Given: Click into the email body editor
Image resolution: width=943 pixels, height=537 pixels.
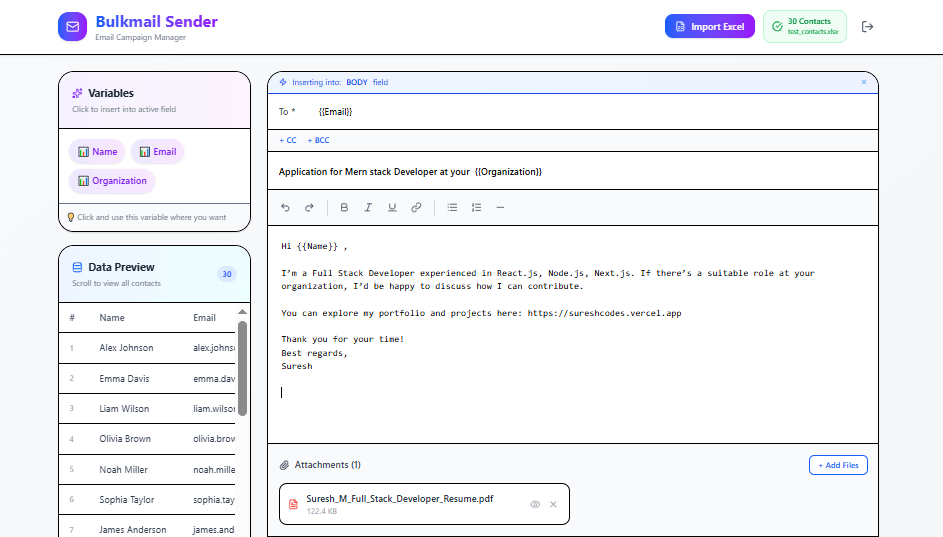Looking at the screenshot, I should [573, 334].
